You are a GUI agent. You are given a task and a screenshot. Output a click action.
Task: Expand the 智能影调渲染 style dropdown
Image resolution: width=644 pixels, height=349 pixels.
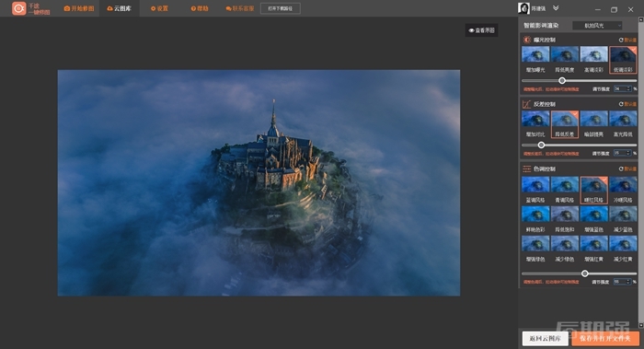[597, 26]
